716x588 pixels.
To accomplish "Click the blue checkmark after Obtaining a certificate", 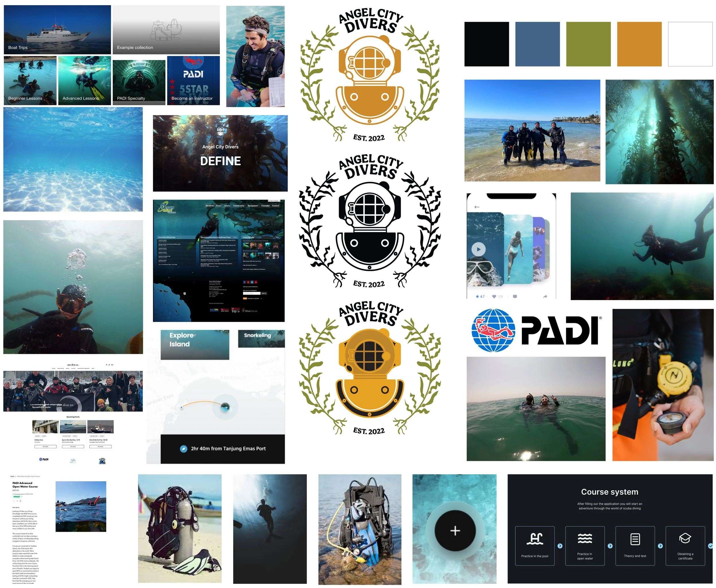I will [x=711, y=546].
